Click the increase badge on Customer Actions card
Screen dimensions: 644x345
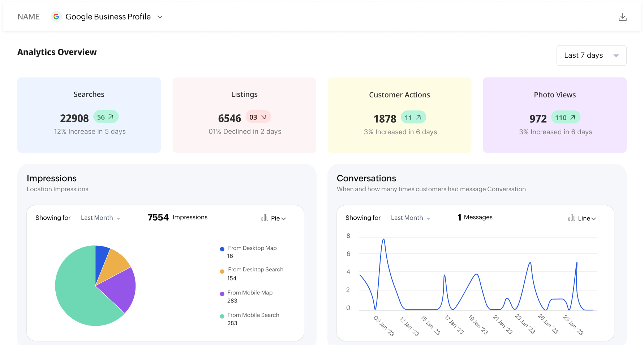tap(413, 117)
